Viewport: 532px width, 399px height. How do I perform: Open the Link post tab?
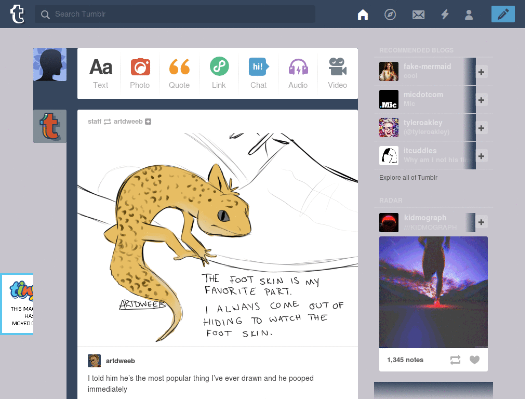tap(219, 73)
